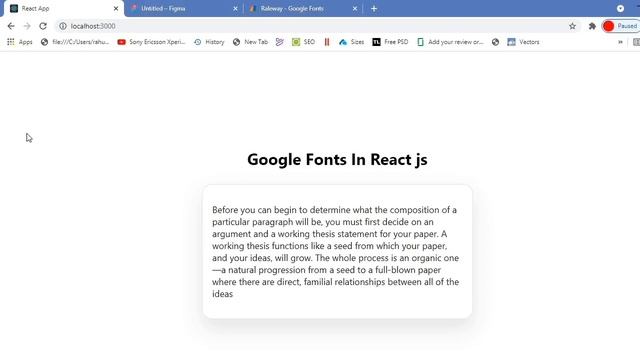Image resolution: width=640 pixels, height=360 pixels.
Task: Open the Sony Ericsson Xperi... bookmark
Action: tap(151, 42)
